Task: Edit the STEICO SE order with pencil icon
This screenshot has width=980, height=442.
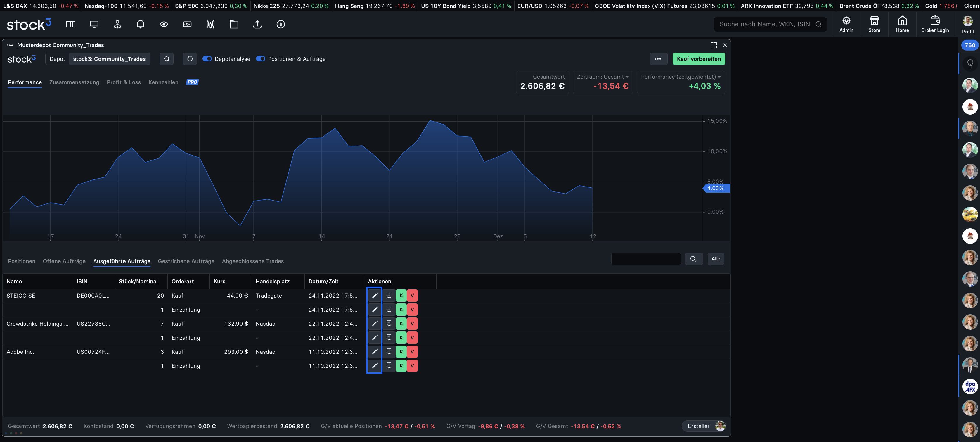Action: click(374, 296)
